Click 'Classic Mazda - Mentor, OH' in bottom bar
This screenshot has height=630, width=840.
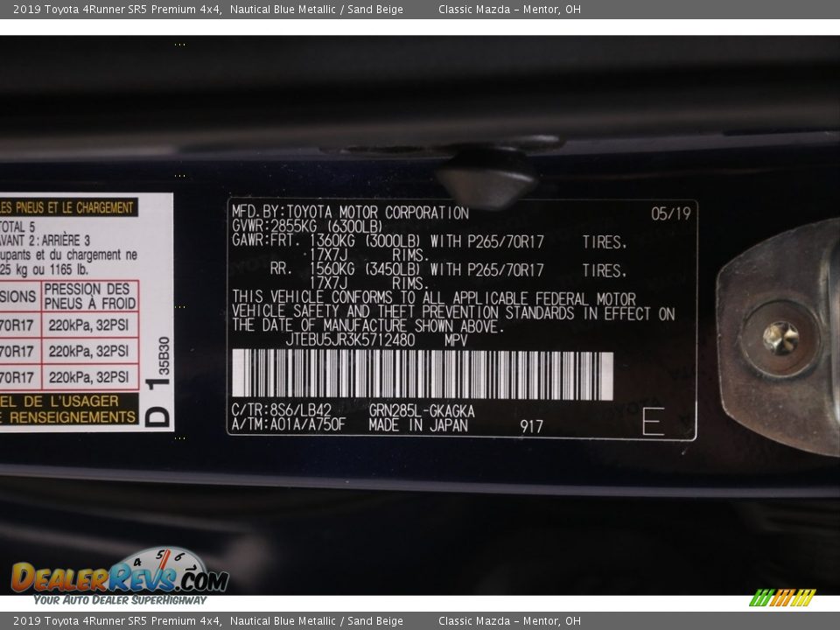pos(508,621)
